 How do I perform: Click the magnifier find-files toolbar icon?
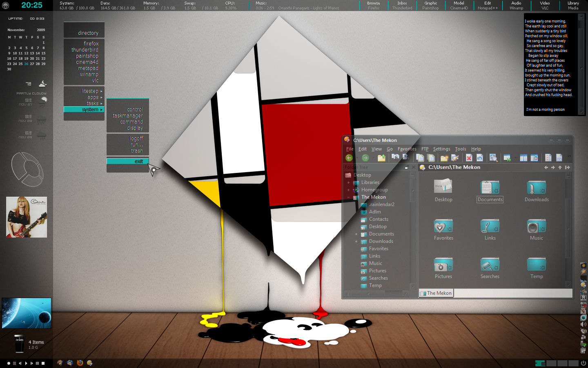point(493,158)
